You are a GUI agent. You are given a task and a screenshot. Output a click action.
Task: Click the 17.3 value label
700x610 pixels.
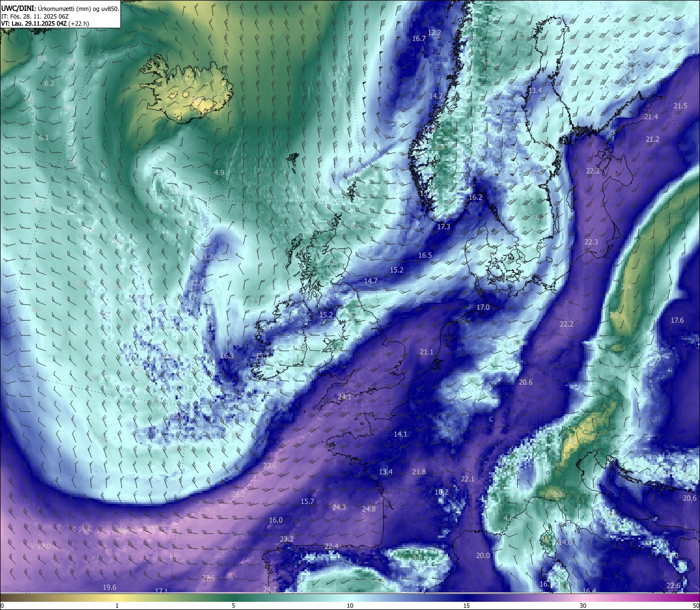coord(444,227)
